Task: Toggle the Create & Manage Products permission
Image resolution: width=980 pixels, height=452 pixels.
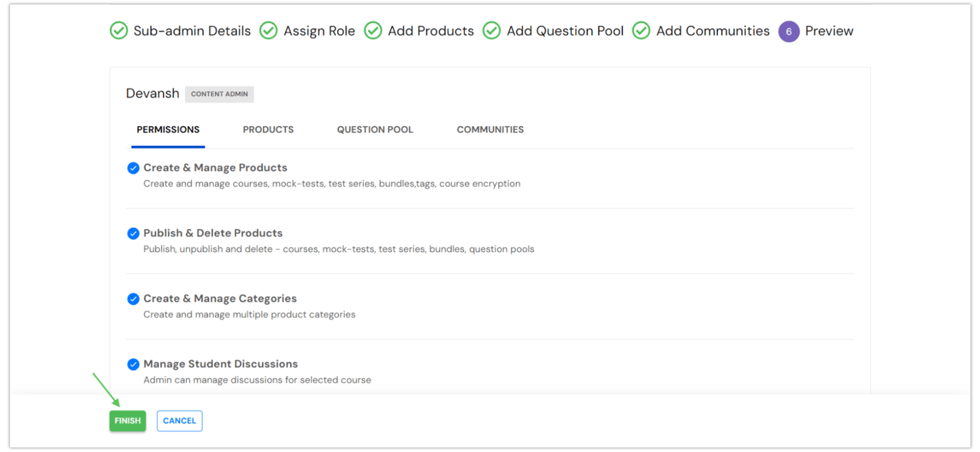Action: 133,167
